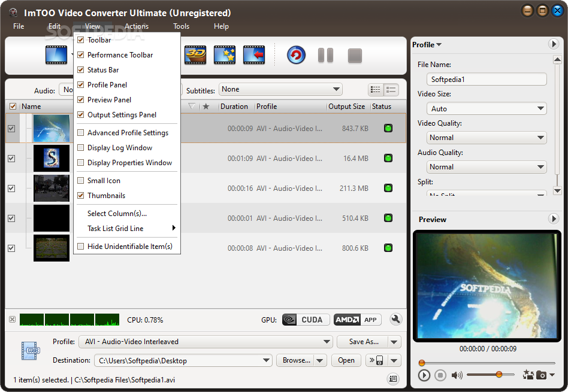The image size is (568, 392).
Task: Stop the preview playback
Action: (x=440, y=375)
